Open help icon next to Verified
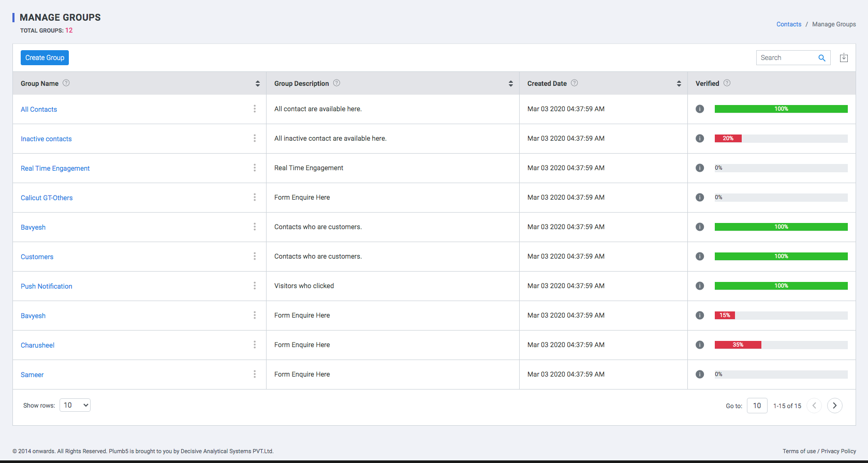Screen dimensions: 868x463 tap(727, 83)
